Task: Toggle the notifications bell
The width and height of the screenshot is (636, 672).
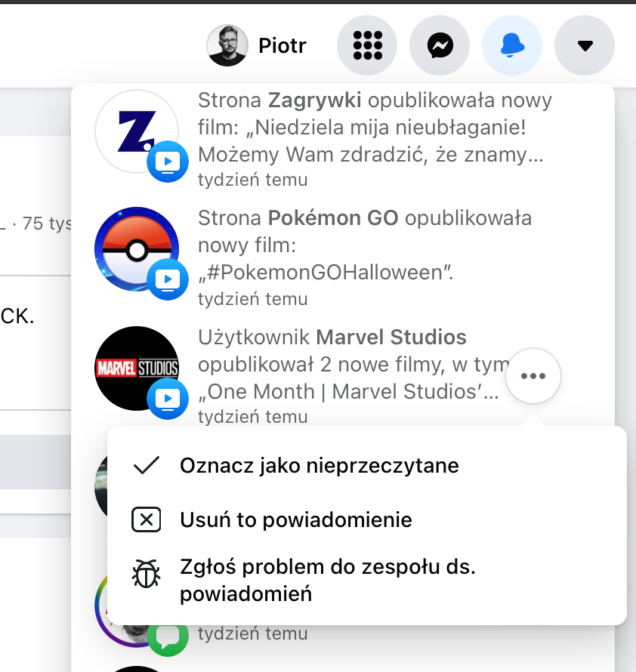Action: [512, 45]
